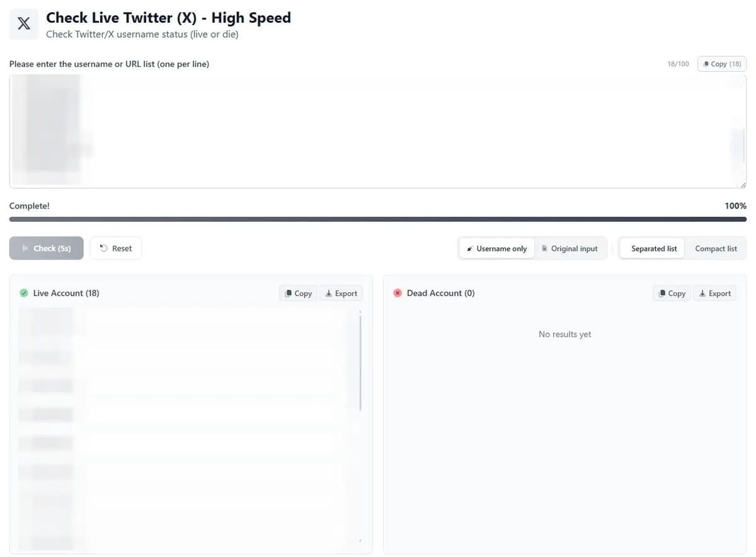Click inside the username list text area

click(378, 131)
